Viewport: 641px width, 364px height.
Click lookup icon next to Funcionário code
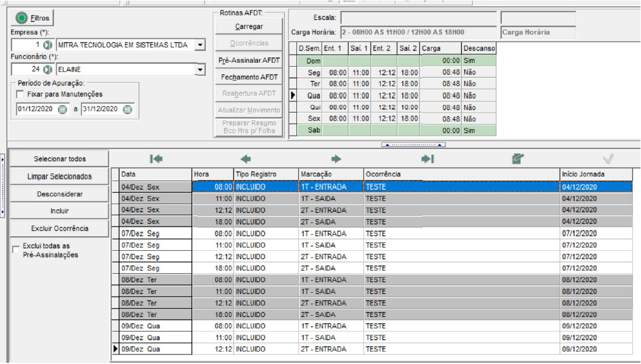tap(48, 70)
